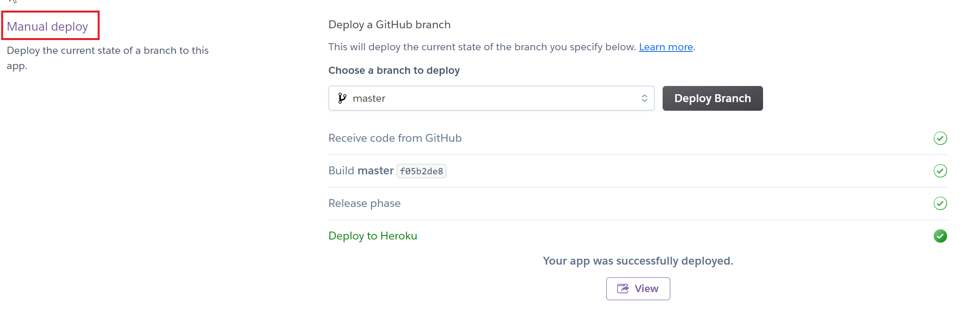Select the Release phase step label
The width and height of the screenshot is (980, 318).
(364, 203)
